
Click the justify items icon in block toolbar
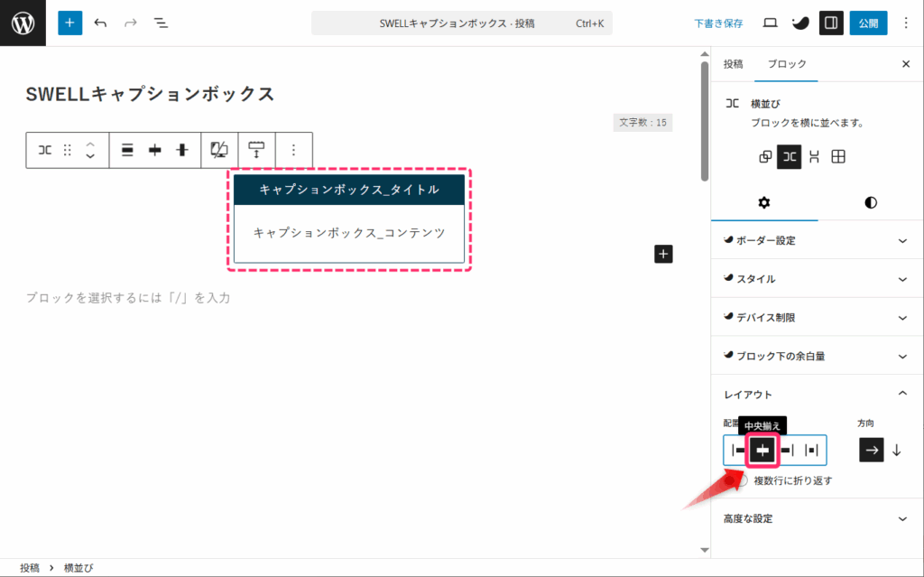[x=155, y=150]
